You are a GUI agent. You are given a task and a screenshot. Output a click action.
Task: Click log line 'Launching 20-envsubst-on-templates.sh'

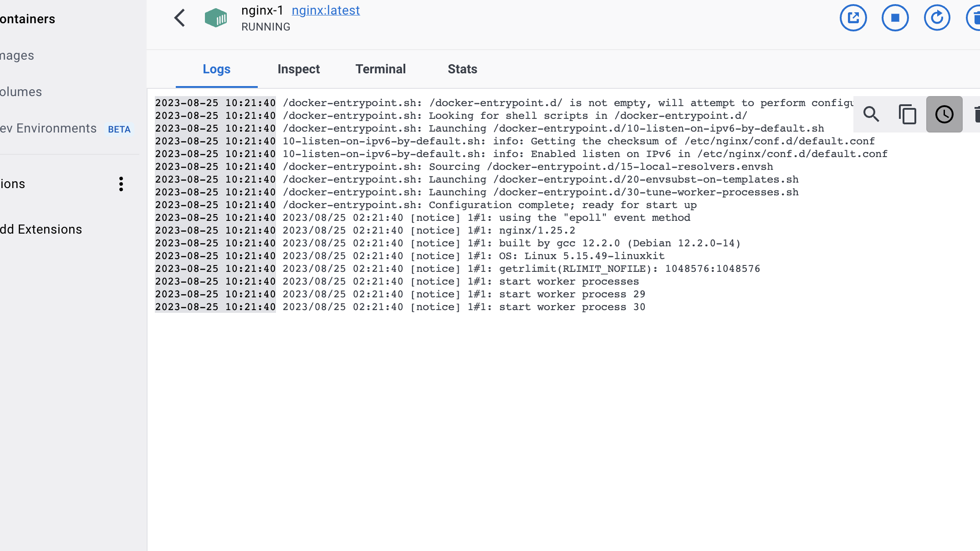click(477, 179)
